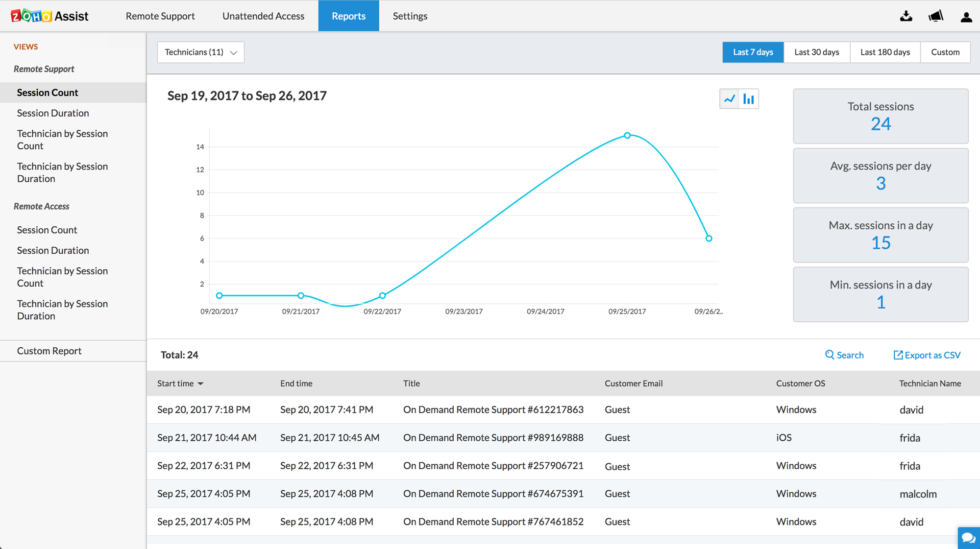Image resolution: width=980 pixels, height=549 pixels.
Task: Click the Search magnifier icon
Action: (830, 355)
